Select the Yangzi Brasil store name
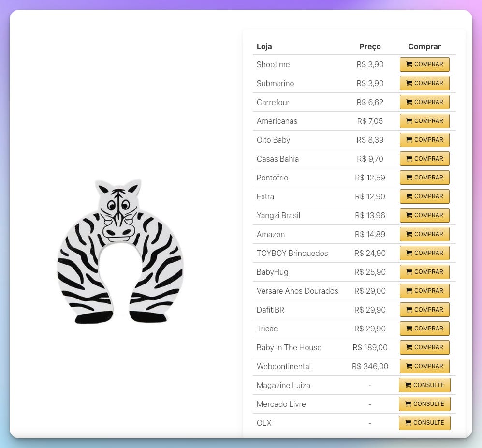 (x=278, y=215)
